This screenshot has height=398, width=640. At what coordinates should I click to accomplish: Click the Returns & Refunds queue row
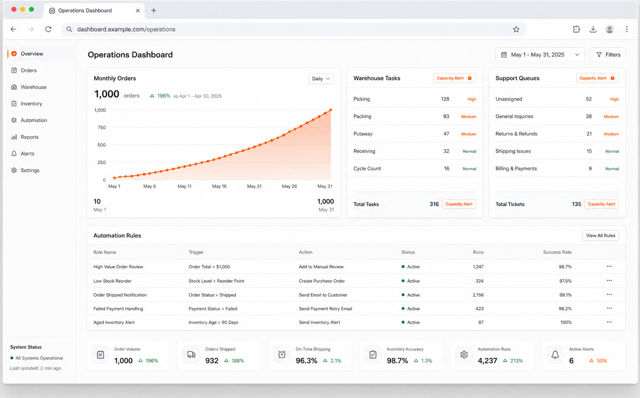click(x=557, y=134)
